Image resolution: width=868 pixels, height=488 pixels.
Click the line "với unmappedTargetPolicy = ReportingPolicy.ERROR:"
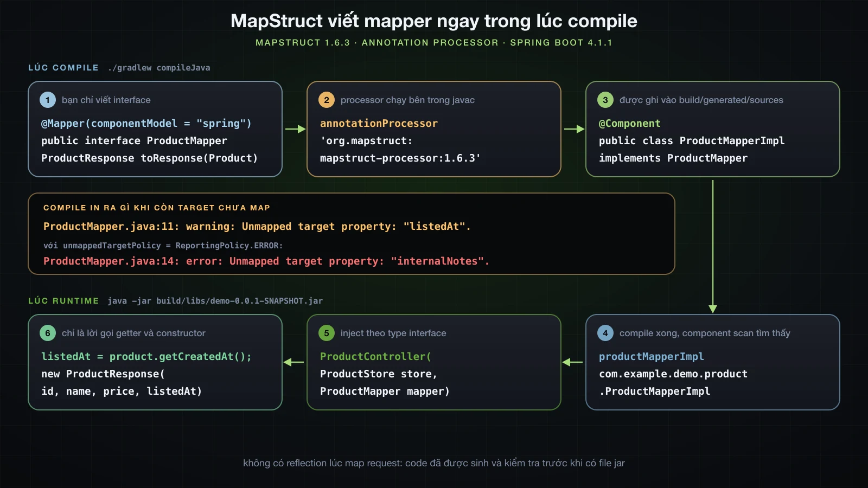coord(163,246)
